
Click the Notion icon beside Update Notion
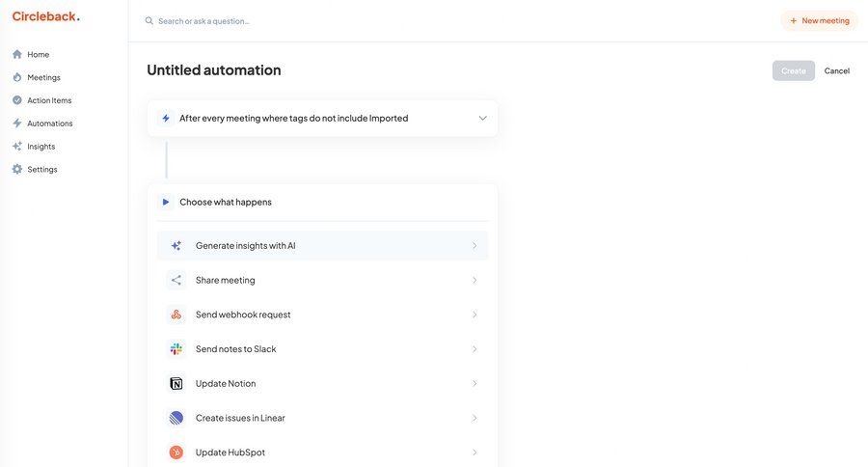(x=176, y=384)
